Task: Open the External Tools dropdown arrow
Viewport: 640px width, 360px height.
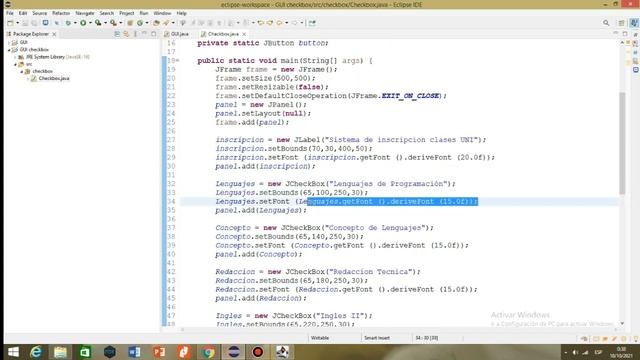Action: click(120, 23)
